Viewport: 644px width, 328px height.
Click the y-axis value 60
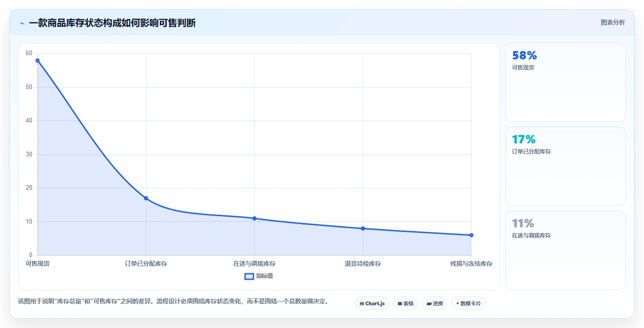coord(29,53)
